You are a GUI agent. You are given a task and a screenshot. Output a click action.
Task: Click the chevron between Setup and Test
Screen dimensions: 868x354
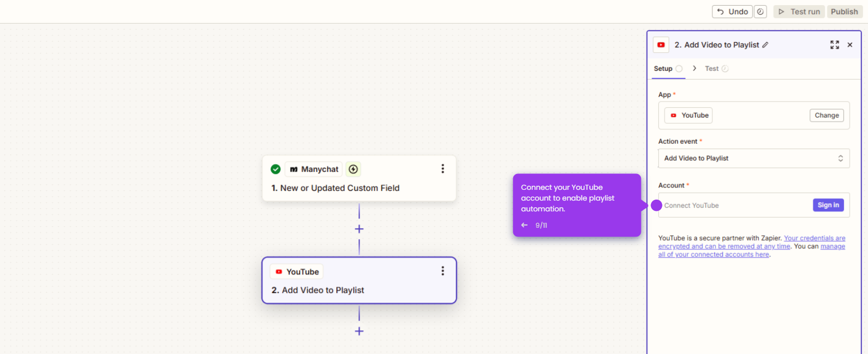(694, 68)
